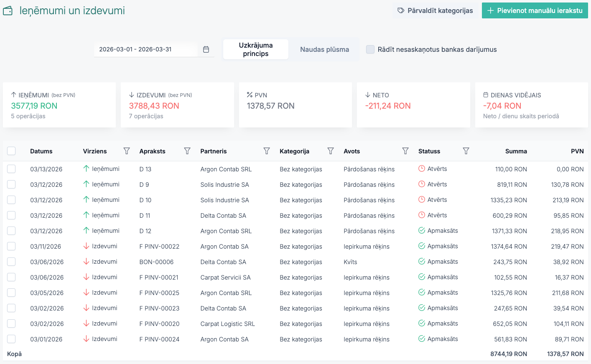
Task: Open the calendar date picker icon
Action: (206, 49)
